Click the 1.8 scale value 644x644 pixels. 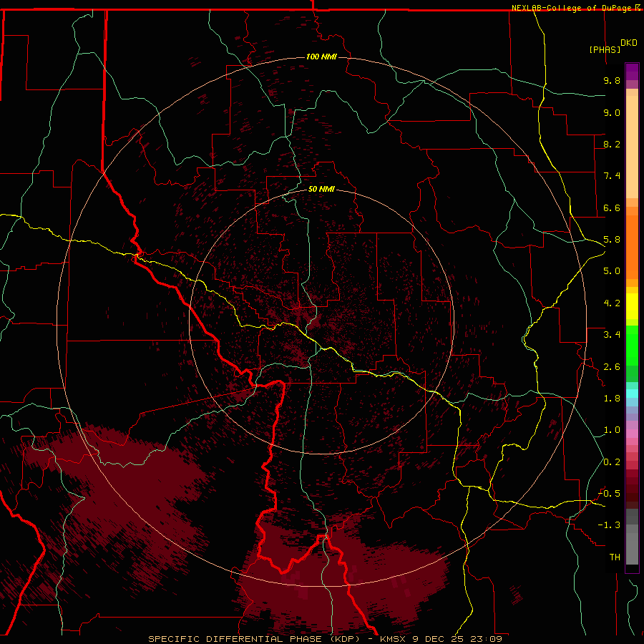612,399
